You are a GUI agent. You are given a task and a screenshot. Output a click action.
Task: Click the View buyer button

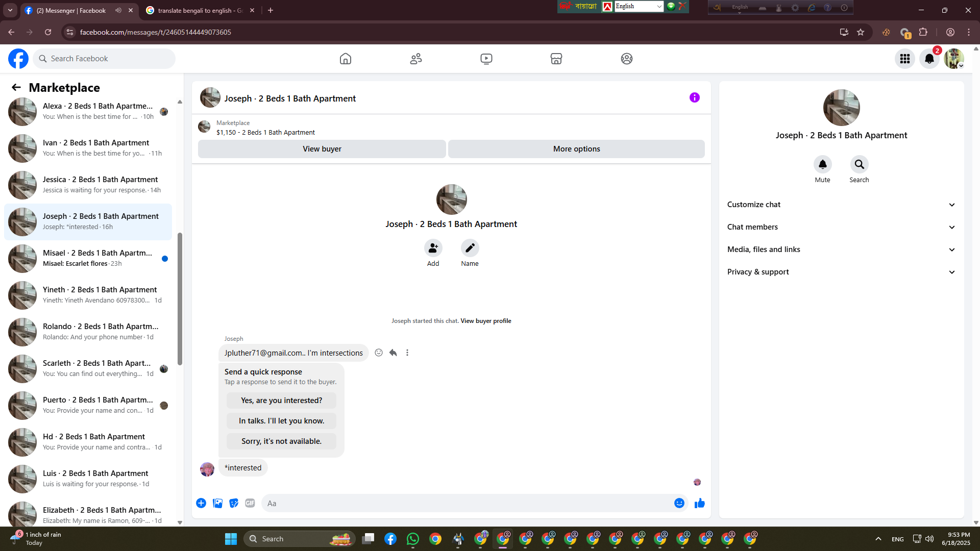(x=322, y=149)
